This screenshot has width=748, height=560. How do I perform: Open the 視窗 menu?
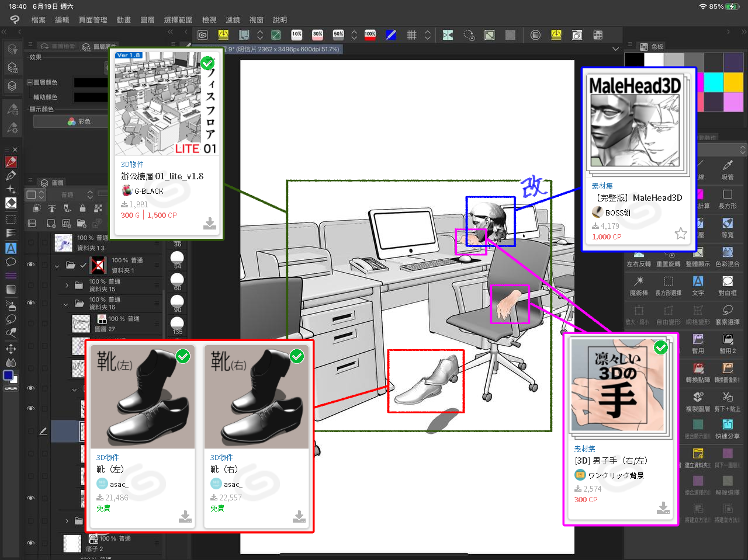click(256, 20)
